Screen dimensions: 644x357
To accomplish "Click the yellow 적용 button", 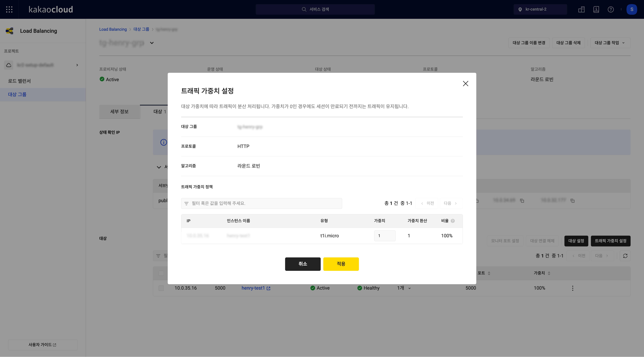I will coord(341,264).
